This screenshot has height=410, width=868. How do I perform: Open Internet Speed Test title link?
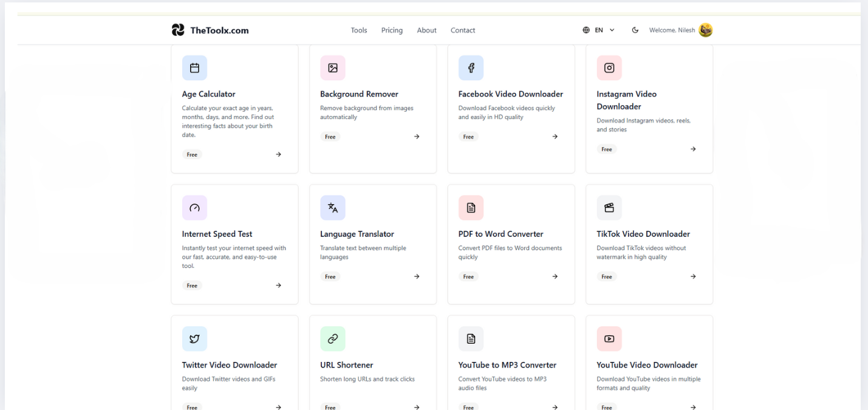[x=217, y=234]
